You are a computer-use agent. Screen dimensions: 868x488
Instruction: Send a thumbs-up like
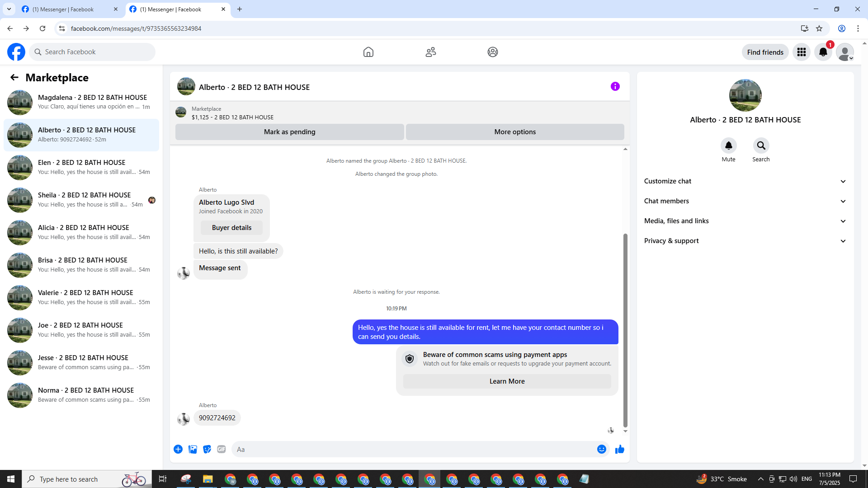[619, 449]
